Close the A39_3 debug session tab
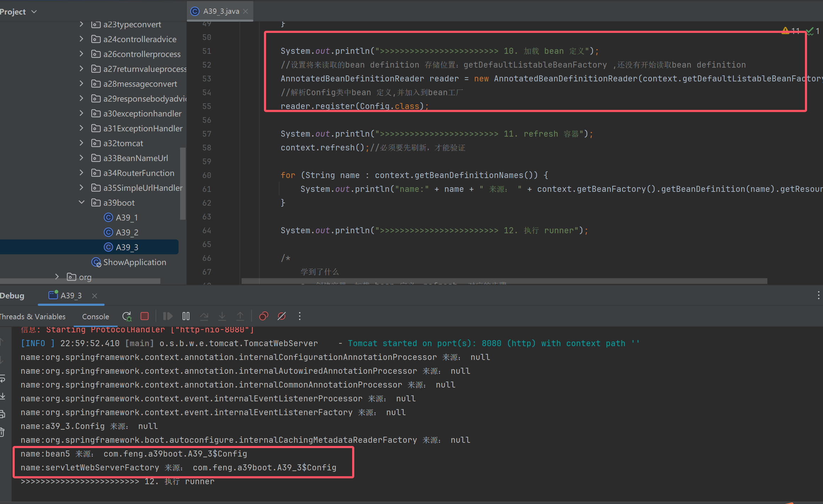Viewport: 823px width, 504px height. pos(95,296)
